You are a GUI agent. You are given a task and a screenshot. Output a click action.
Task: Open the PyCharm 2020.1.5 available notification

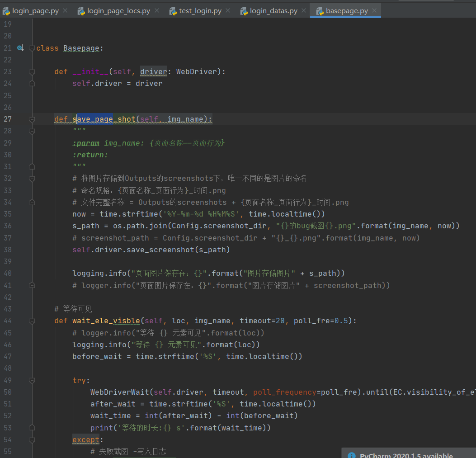(406, 455)
